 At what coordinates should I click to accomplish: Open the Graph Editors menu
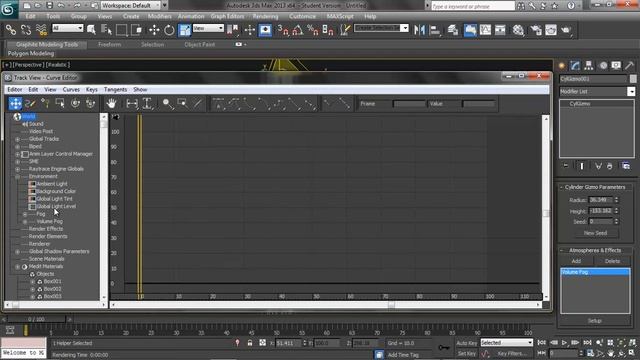click(x=227, y=16)
